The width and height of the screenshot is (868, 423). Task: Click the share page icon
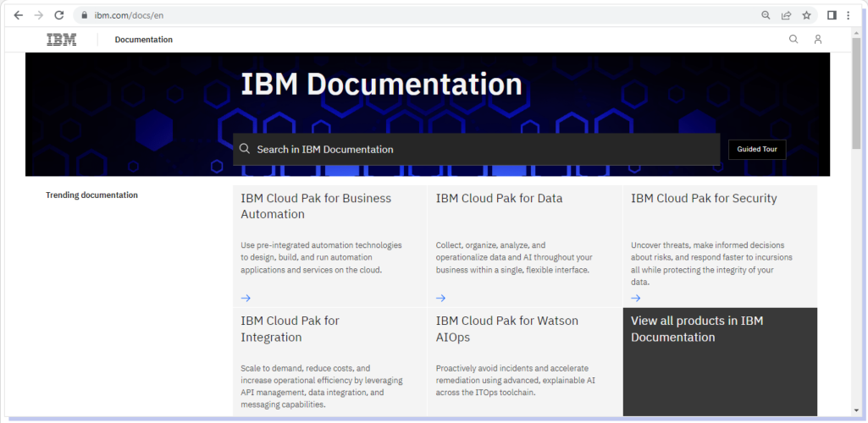click(x=786, y=15)
